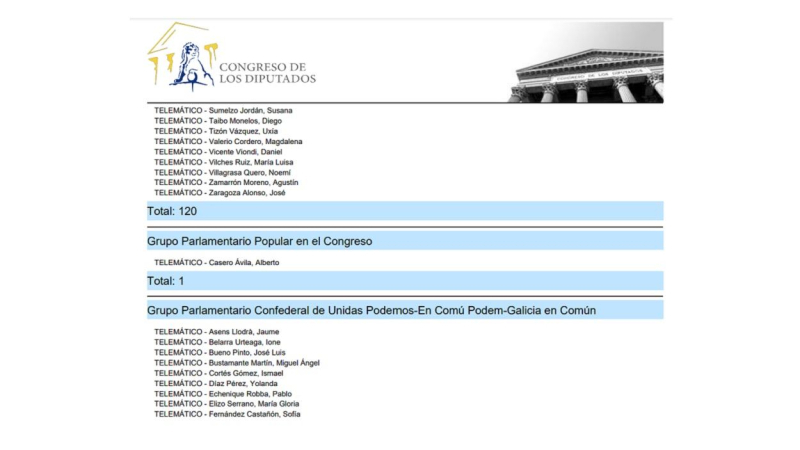This screenshot has height=450, width=800.
Task: Select the row 'Asens Llodrà, Jaume'
Action: pyautogui.click(x=217, y=332)
